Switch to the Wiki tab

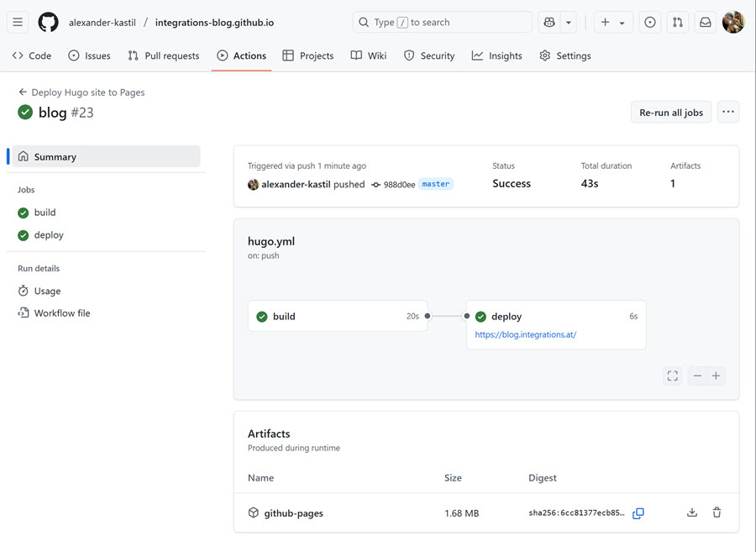pos(369,56)
